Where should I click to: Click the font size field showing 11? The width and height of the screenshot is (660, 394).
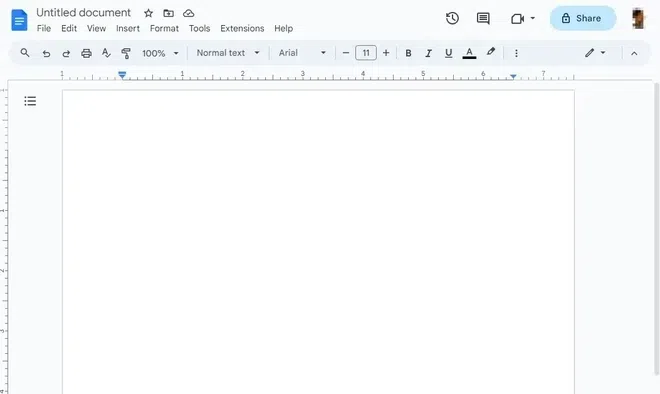366,53
